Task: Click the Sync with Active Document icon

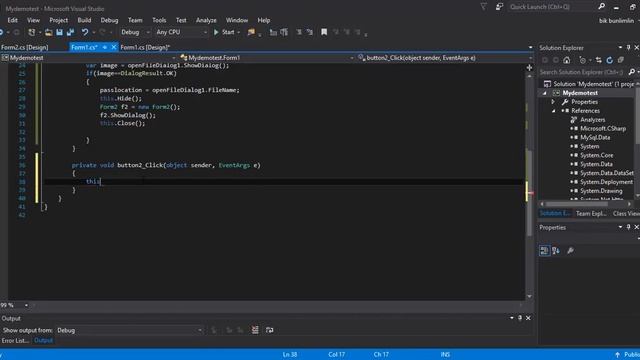Action: (598, 60)
